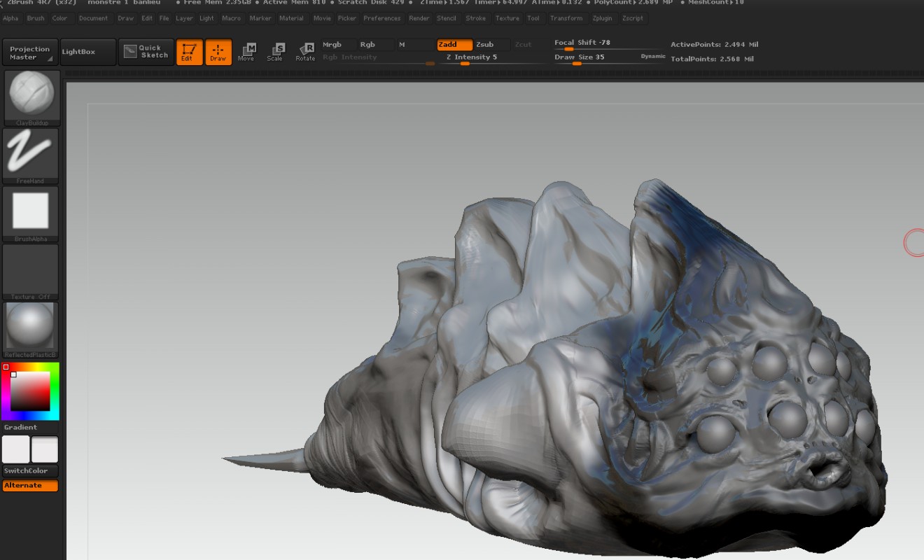Click the Rgb Intensity slider
The image size is (924, 560).
pyautogui.click(x=378, y=59)
